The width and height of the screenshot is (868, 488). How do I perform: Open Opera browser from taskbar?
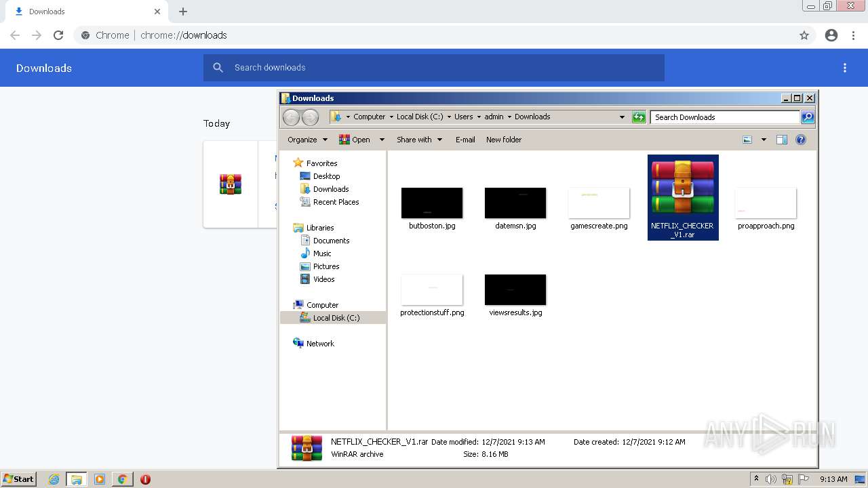coord(145,479)
